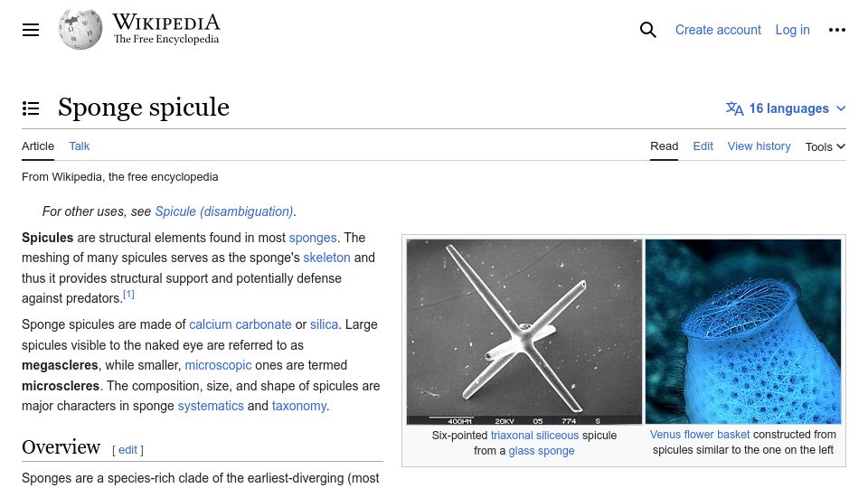
Task: Click the Log in link
Action: (792, 30)
